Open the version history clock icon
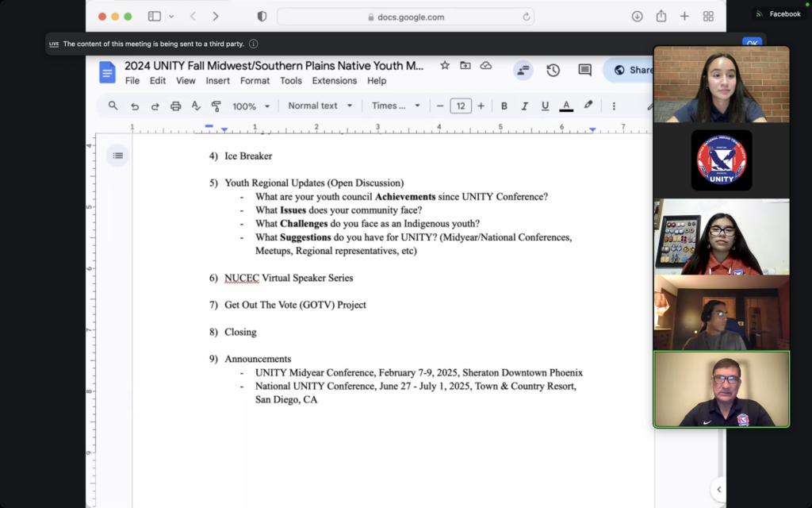Image resolution: width=812 pixels, height=508 pixels. [x=553, y=70]
